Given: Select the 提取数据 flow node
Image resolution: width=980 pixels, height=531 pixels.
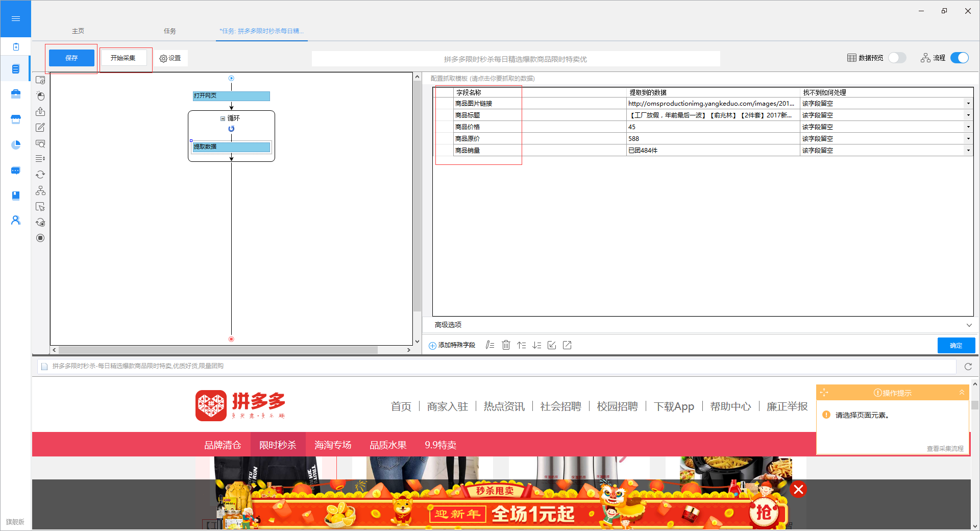Looking at the screenshot, I should (x=231, y=147).
